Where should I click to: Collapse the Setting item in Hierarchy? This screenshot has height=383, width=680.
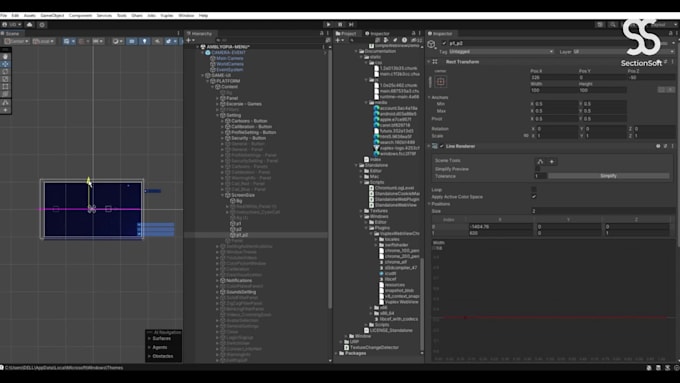[218, 115]
